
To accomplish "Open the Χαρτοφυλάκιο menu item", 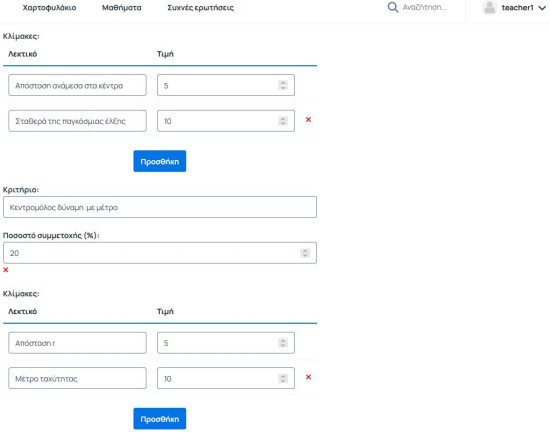I will pyautogui.click(x=49, y=8).
